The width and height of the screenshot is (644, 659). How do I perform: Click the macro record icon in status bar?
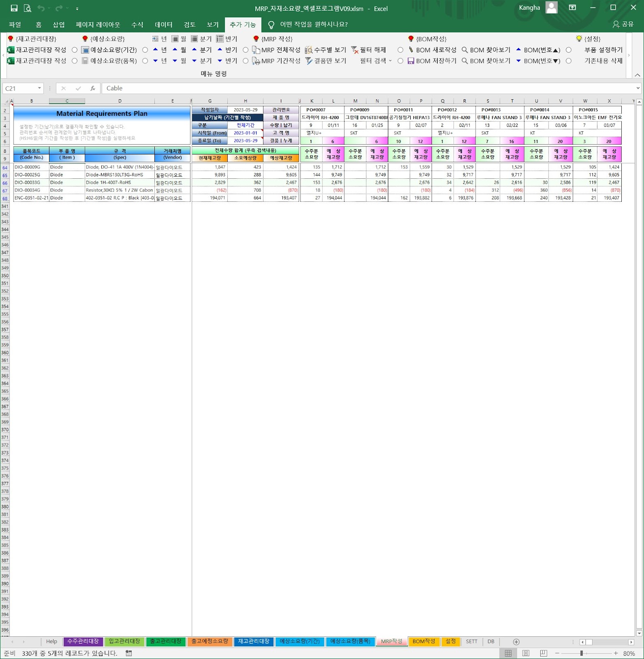(x=128, y=653)
